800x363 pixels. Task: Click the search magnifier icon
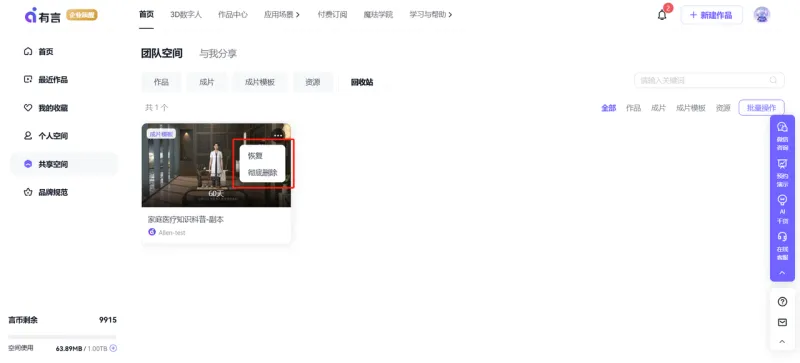(773, 80)
